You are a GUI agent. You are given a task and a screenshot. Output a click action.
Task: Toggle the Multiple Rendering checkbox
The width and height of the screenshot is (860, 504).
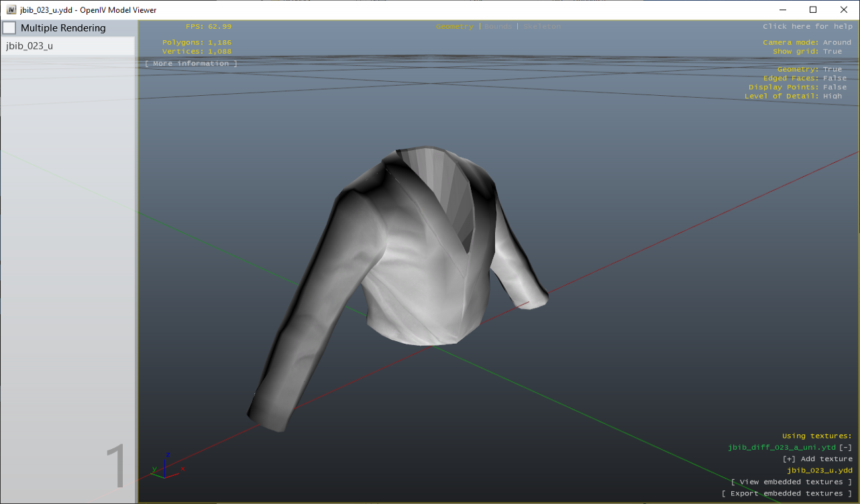[x=9, y=27]
